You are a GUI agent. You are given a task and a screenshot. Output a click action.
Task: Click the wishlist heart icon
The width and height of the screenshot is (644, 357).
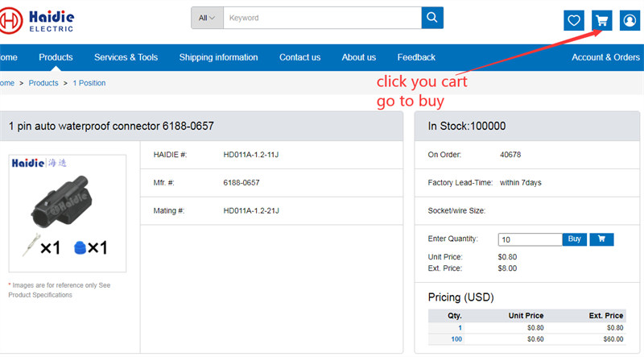[574, 21]
